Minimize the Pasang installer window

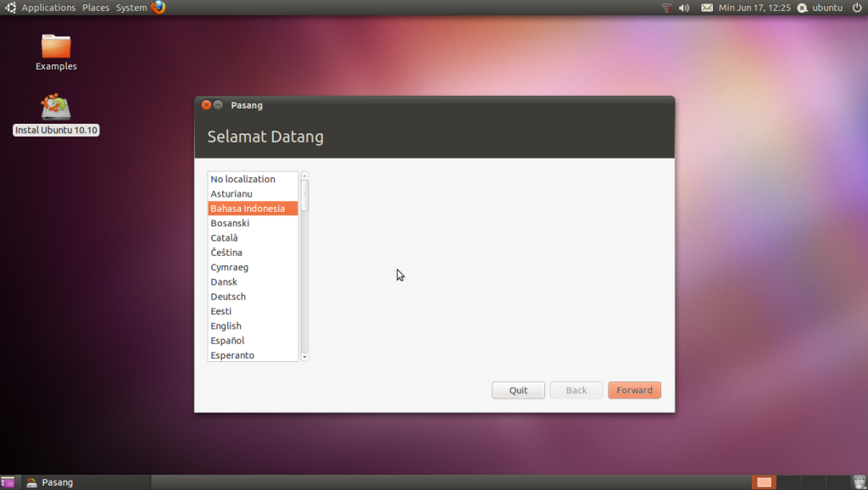coord(218,104)
